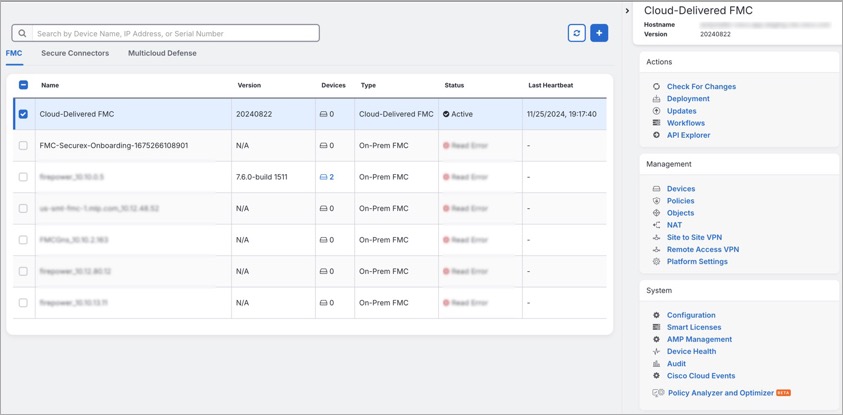Check the FMC-Securex-Onboarding row checkbox
The height and width of the screenshot is (415, 843).
coord(23,146)
